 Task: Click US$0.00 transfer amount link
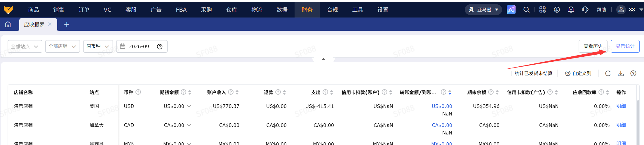pos(442,106)
